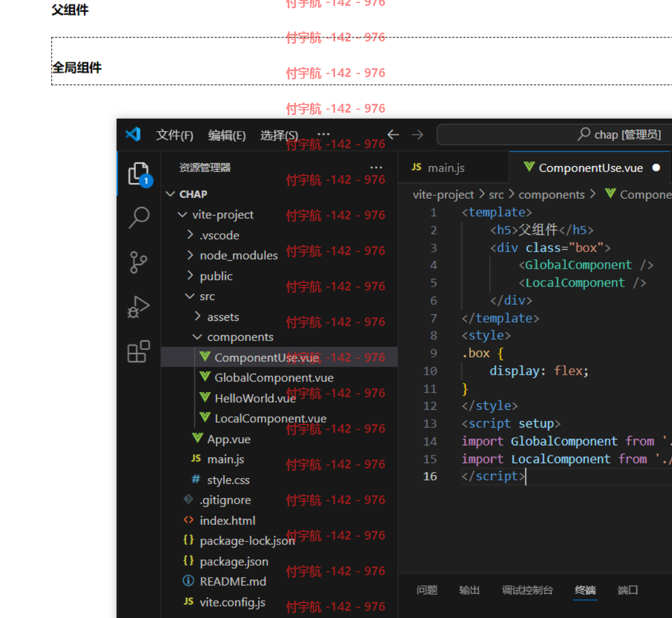Image resolution: width=672 pixels, height=618 pixels.
Task: Click search icon in command center
Action: [x=584, y=134]
